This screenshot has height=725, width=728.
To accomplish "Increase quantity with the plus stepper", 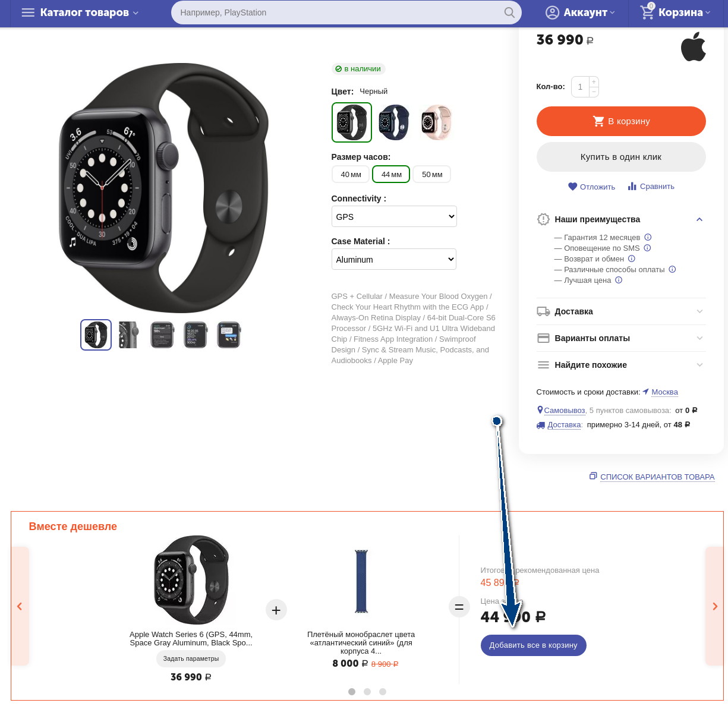I will click(x=594, y=82).
